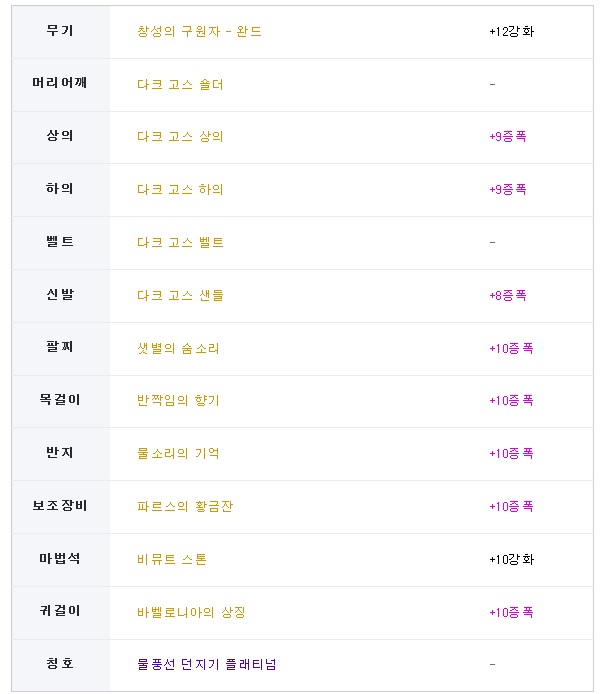Click the +12강화 weapon reinforcement value
The image size is (611, 694).
512,31
